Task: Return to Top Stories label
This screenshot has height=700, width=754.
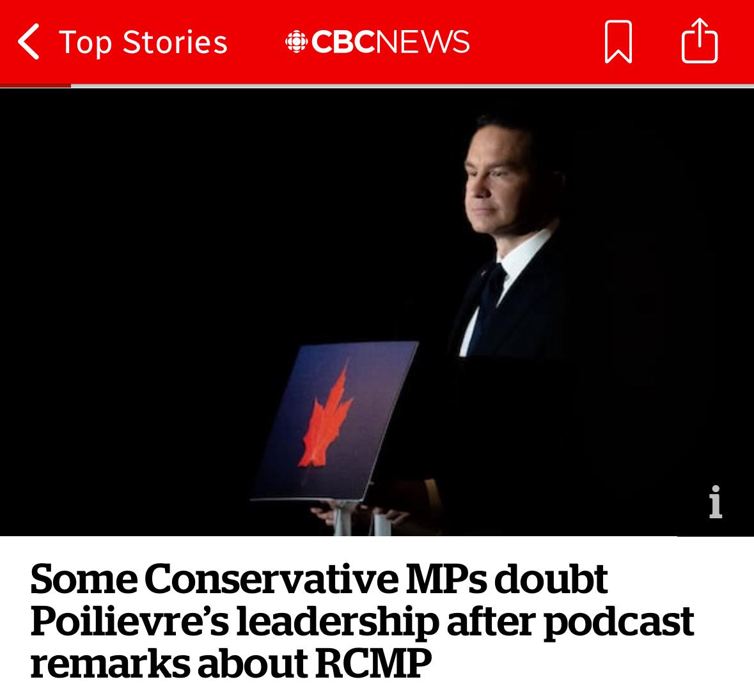Action: coord(143,42)
